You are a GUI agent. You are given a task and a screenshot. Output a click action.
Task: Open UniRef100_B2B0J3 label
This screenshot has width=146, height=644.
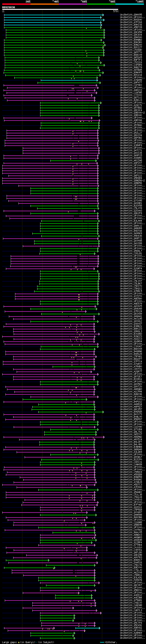[x=131, y=100]
